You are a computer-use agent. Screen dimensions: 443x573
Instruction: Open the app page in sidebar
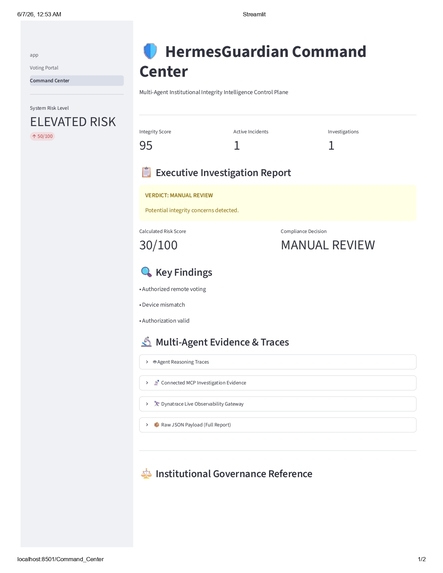click(34, 55)
